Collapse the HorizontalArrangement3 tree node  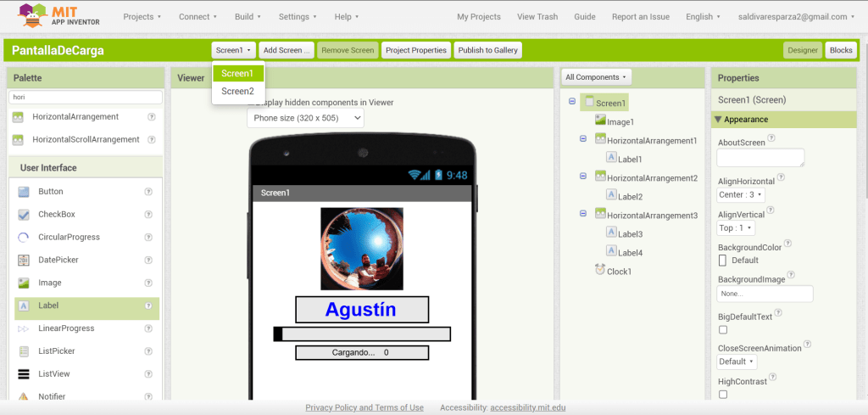(583, 214)
